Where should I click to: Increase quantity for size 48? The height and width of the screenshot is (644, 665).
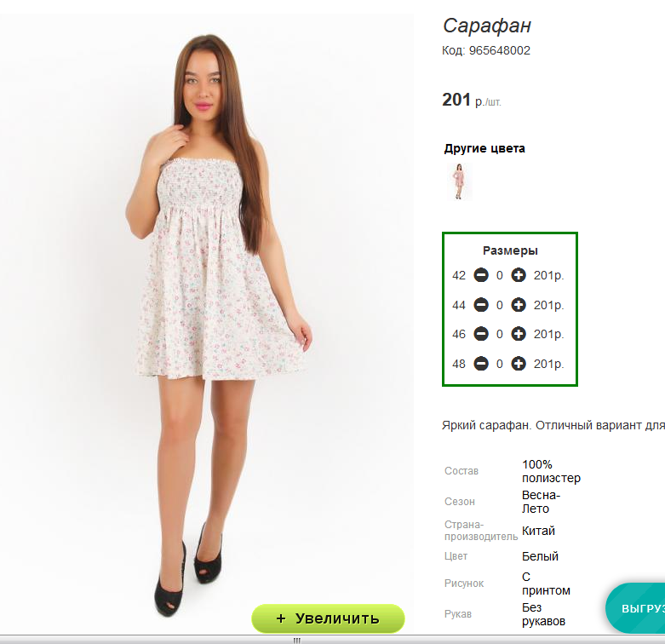[x=519, y=364]
